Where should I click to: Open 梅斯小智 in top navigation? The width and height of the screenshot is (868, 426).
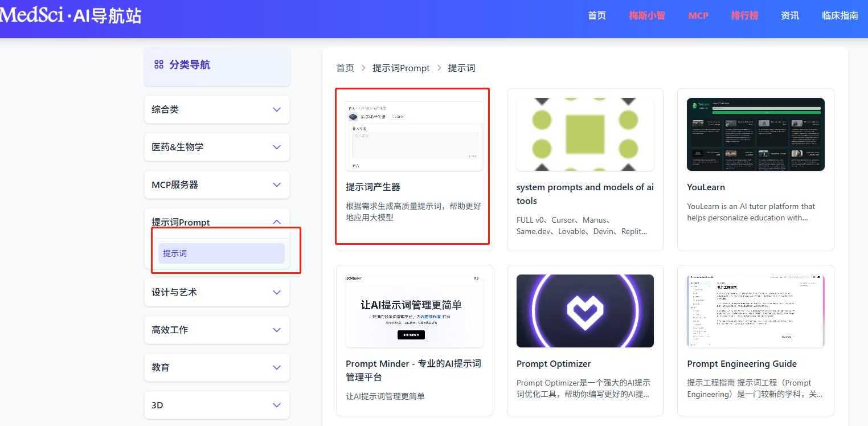(647, 15)
